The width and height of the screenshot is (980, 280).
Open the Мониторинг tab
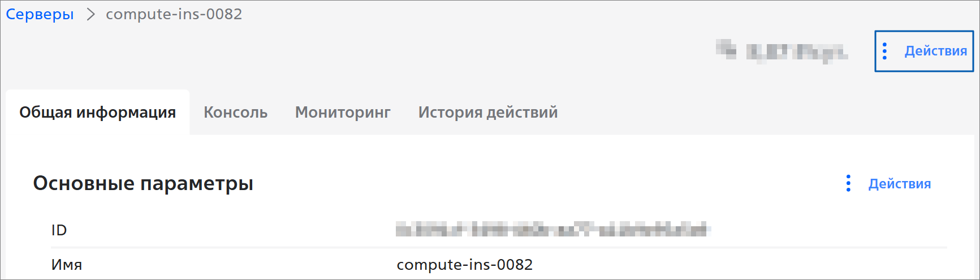[x=343, y=113]
